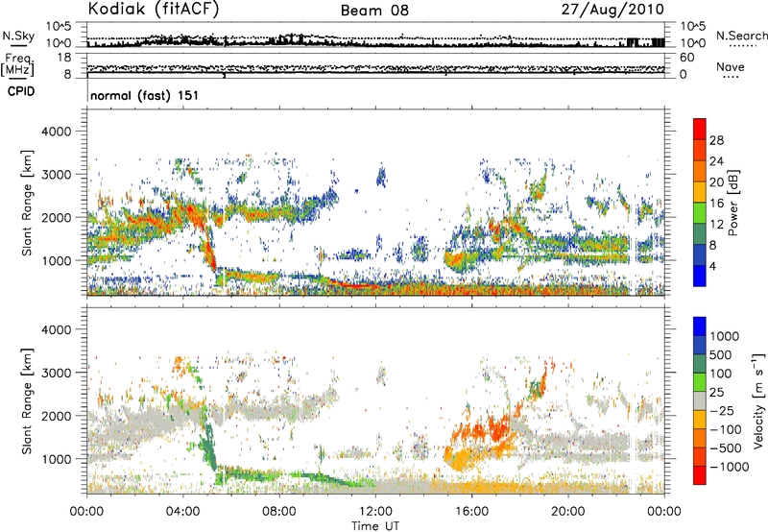This screenshot has width=768, height=532.
Task: Select the "N.Sky" legend label
Action: (x=18, y=36)
